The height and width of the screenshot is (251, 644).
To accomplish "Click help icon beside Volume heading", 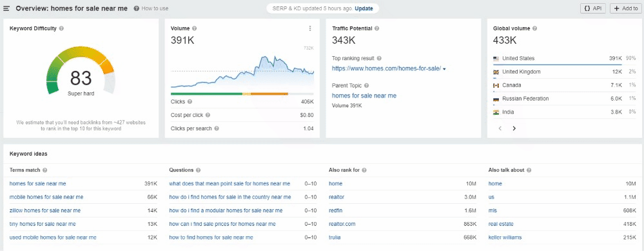I will [x=194, y=29].
